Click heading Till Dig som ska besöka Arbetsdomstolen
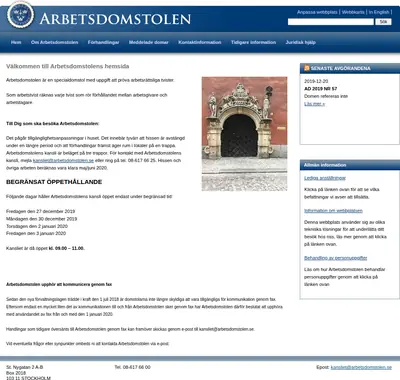 click(52, 123)
